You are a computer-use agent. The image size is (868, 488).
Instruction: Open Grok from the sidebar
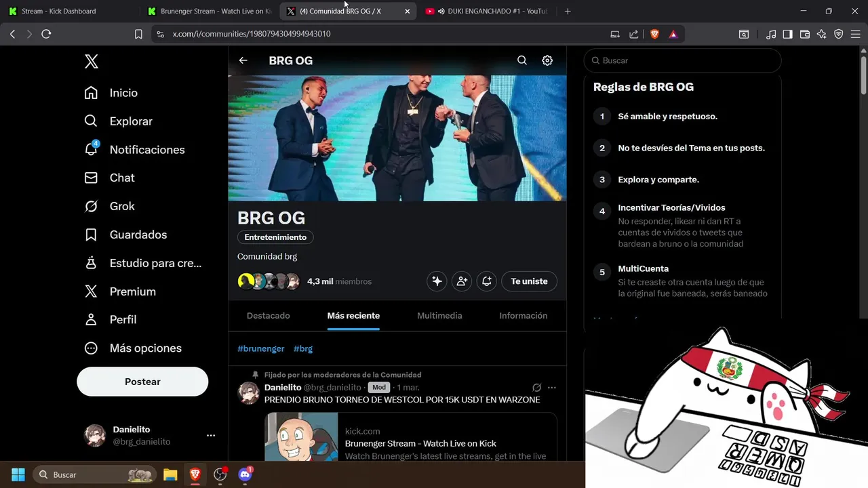pyautogui.click(x=109, y=206)
